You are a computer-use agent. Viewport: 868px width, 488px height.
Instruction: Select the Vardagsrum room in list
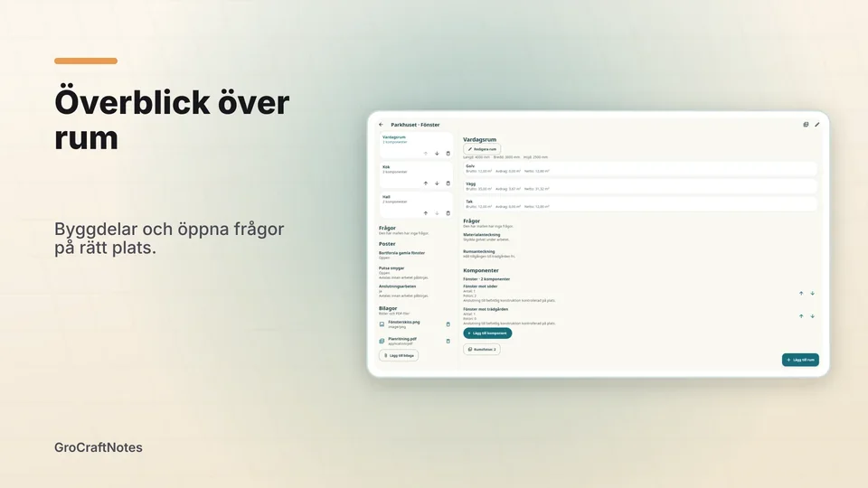(x=416, y=145)
